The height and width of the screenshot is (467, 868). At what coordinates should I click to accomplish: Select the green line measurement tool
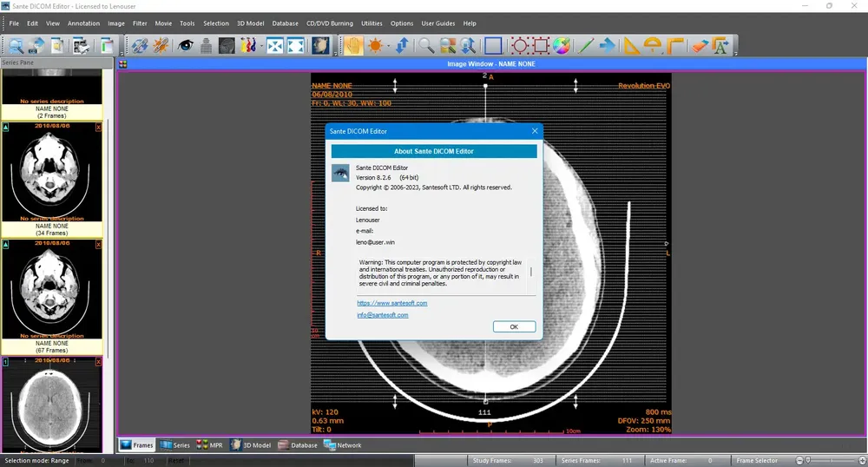pos(586,46)
